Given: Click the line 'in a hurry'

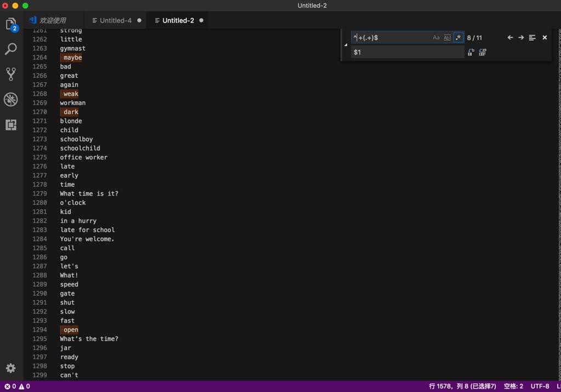Looking at the screenshot, I should click(78, 221).
